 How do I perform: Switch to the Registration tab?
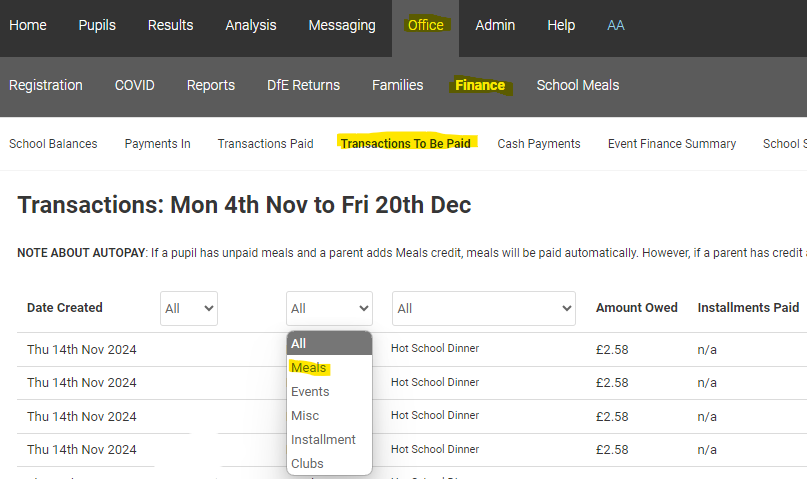46,85
